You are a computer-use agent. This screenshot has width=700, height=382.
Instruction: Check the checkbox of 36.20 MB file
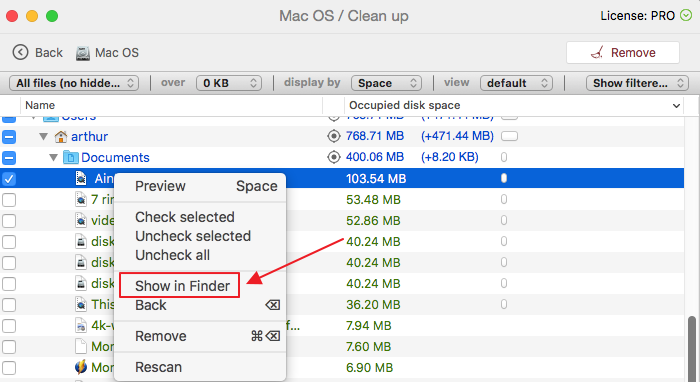(9, 305)
